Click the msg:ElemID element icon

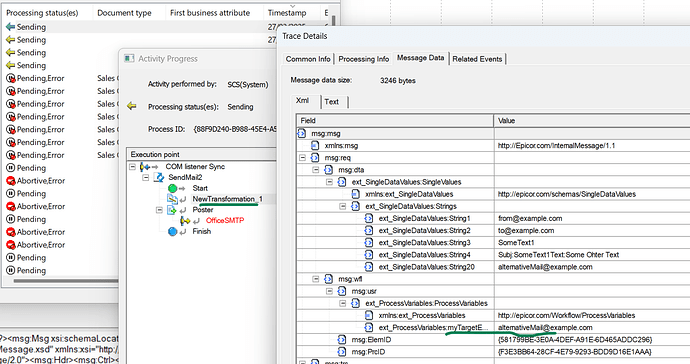coord(341,340)
